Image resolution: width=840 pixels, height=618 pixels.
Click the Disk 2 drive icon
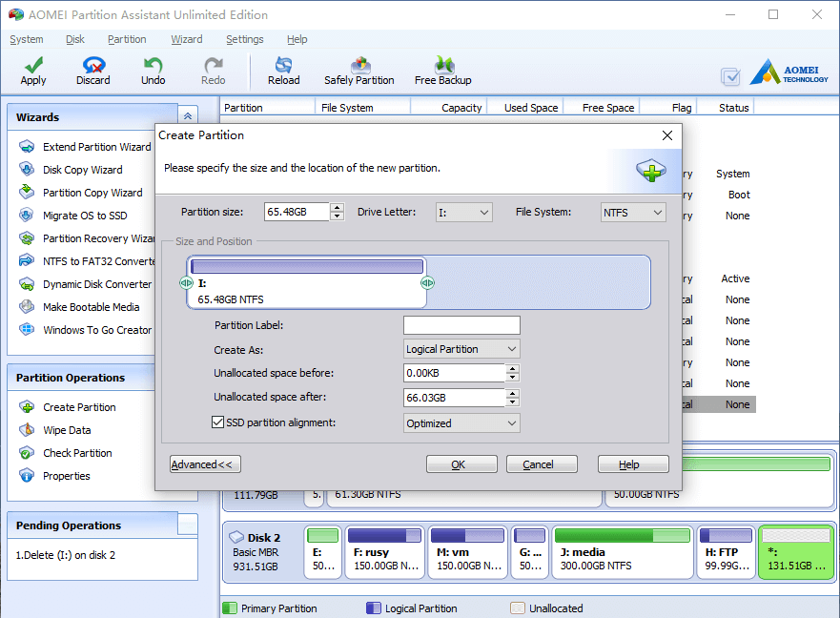click(236, 537)
